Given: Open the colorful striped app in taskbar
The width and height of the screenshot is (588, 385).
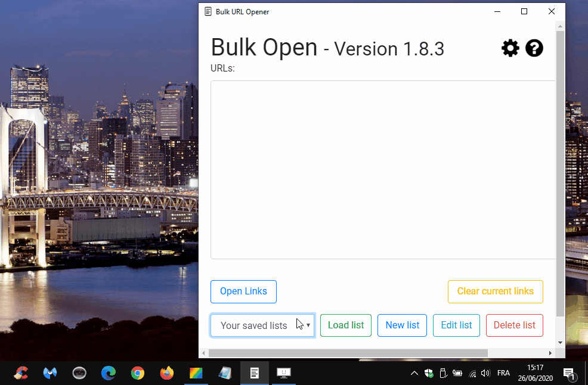Looking at the screenshot, I should [196, 373].
